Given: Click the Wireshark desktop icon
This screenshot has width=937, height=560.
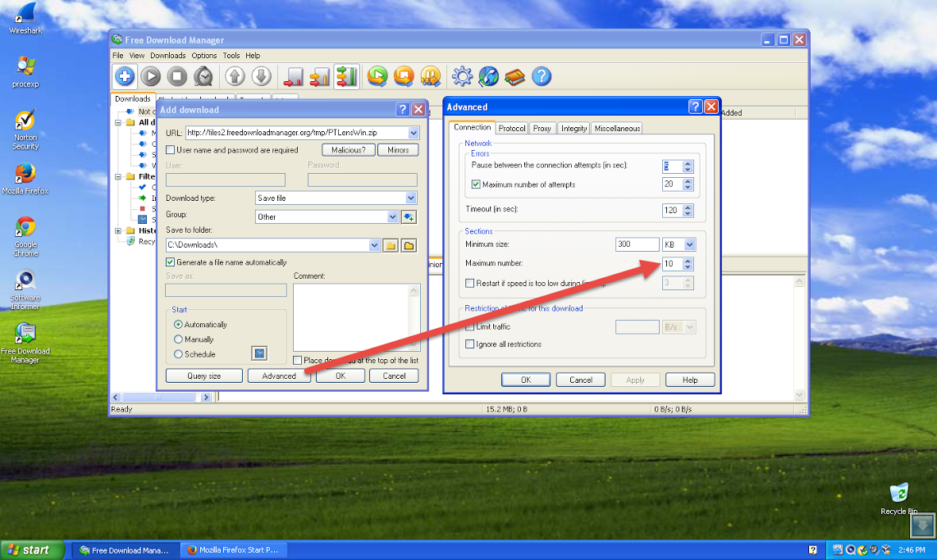Looking at the screenshot, I should [25, 19].
